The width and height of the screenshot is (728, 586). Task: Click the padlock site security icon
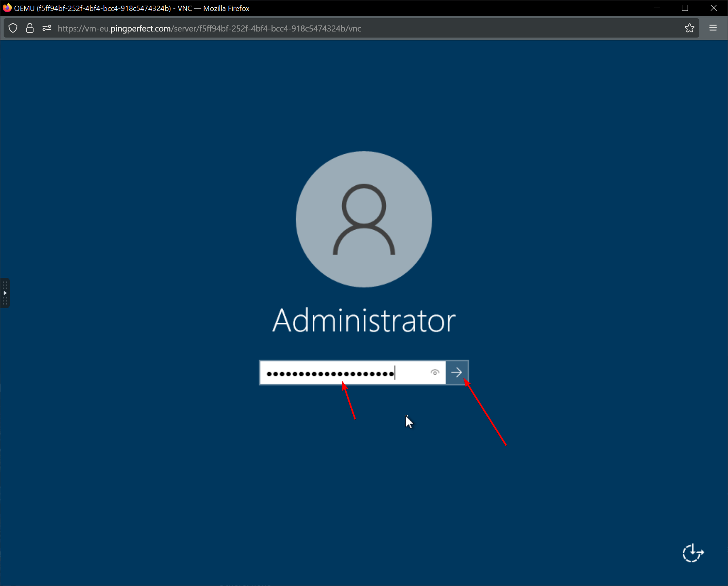29,28
